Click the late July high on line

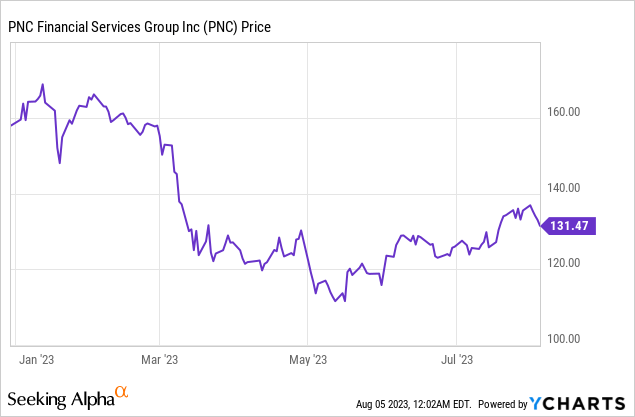click(x=530, y=205)
